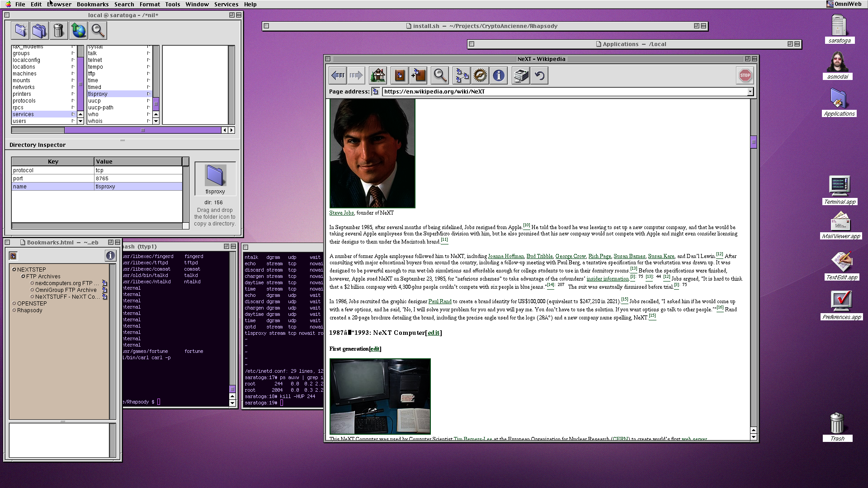The image size is (868, 488).
Task: Open the Tools menu
Action: (172, 4)
